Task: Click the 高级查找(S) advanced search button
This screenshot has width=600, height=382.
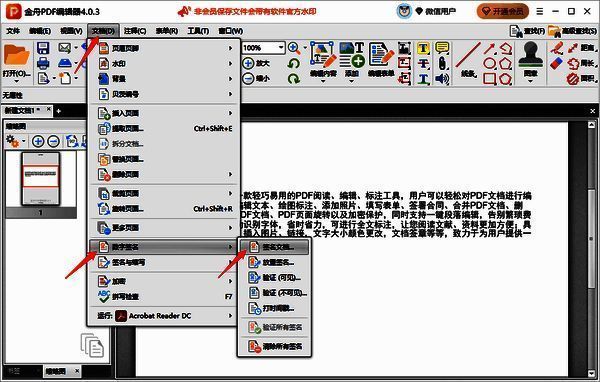Action: point(572,31)
